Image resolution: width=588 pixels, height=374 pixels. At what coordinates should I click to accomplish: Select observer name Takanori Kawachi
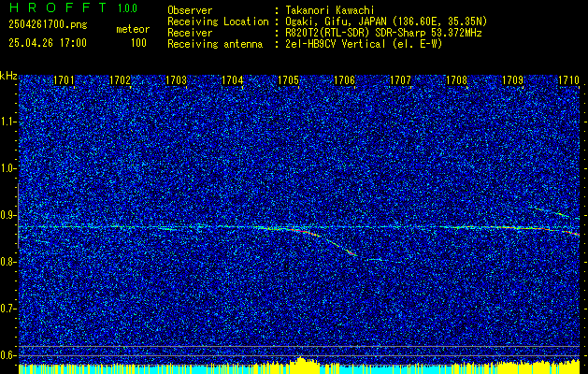[330, 10]
